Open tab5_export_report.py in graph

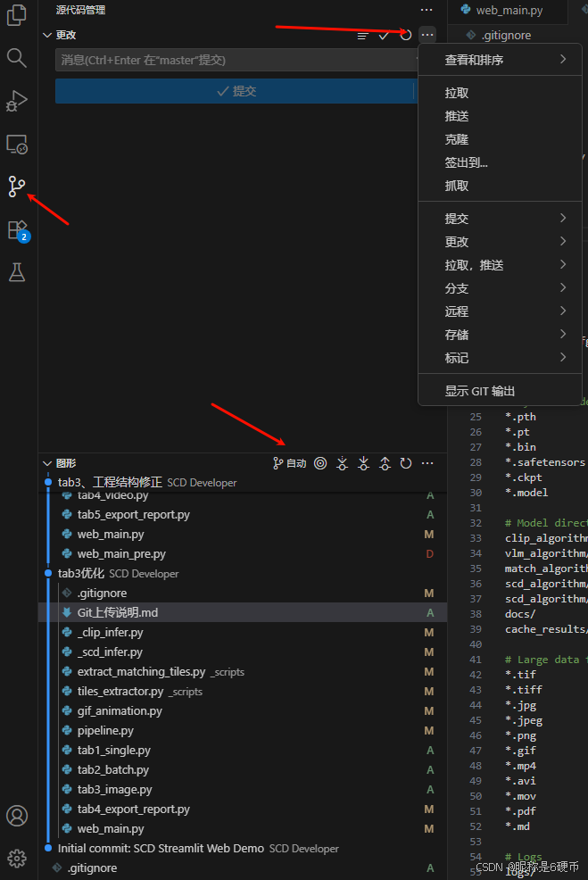[243, 515]
